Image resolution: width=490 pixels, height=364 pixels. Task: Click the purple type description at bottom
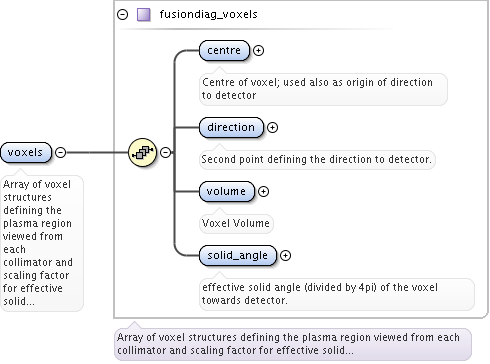pyautogui.click(x=293, y=344)
